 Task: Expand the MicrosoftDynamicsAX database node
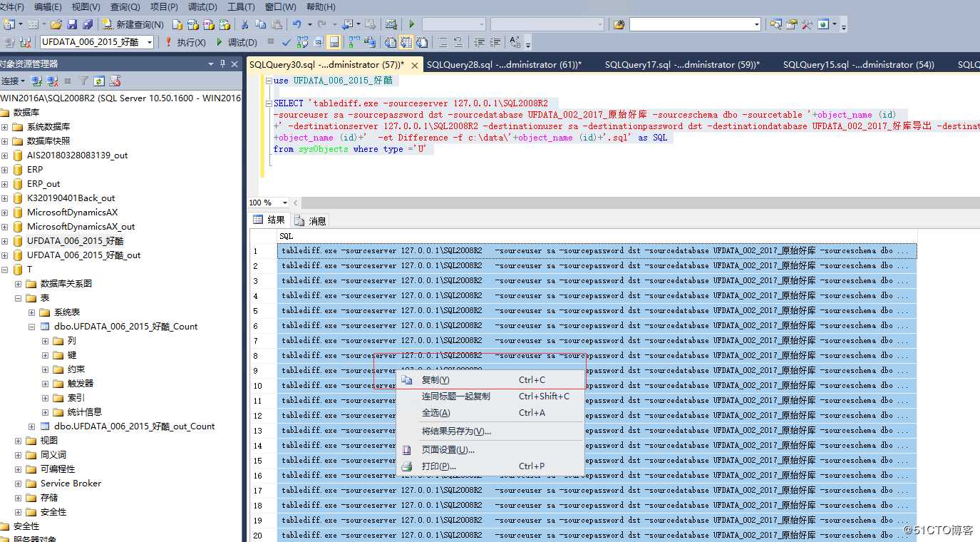4,213
